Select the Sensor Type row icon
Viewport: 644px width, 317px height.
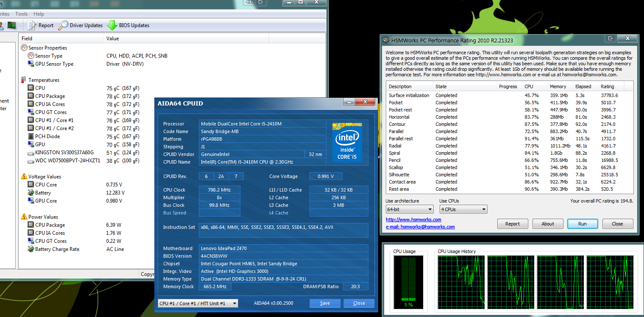31,56
